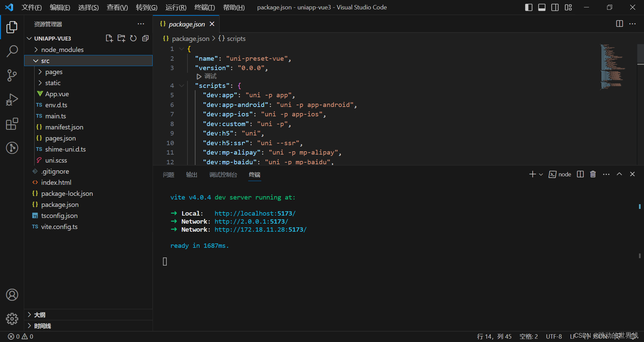This screenshot has height=342, width=644.
Task: Fold the scripts block on line 4
Action: click(182, 86)
